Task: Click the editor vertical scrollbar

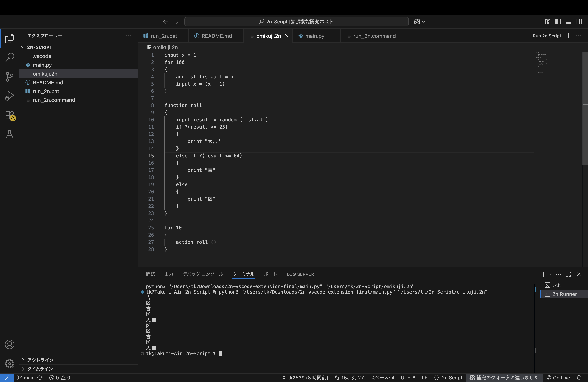Action: coord(585,108)
